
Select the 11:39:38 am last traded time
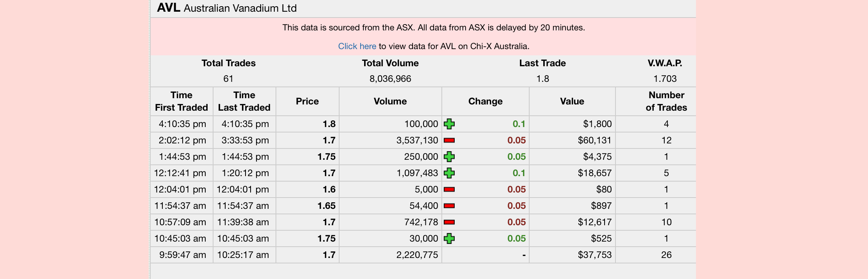[243, 222]
